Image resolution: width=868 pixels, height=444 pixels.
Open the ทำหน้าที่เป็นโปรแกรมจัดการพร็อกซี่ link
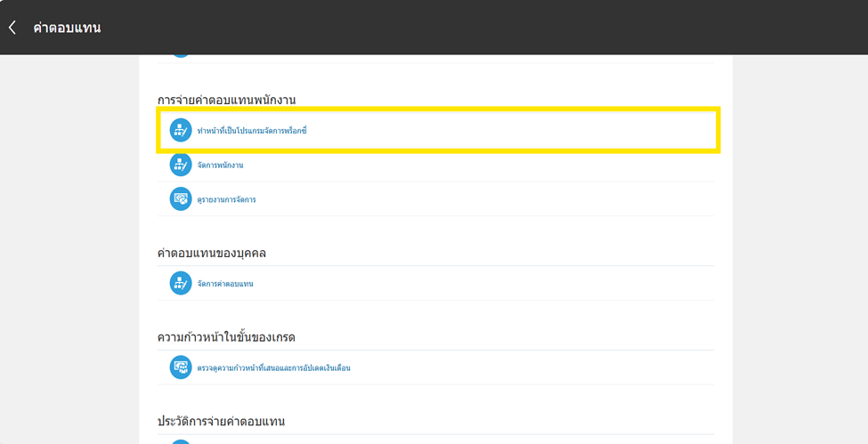tap(252, 131)
